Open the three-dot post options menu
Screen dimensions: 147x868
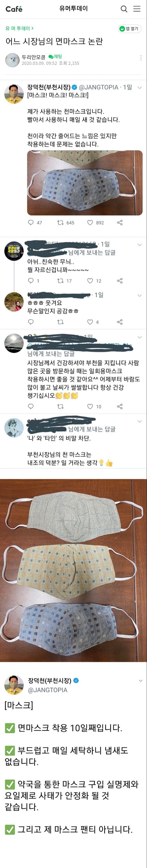[141, 58]
